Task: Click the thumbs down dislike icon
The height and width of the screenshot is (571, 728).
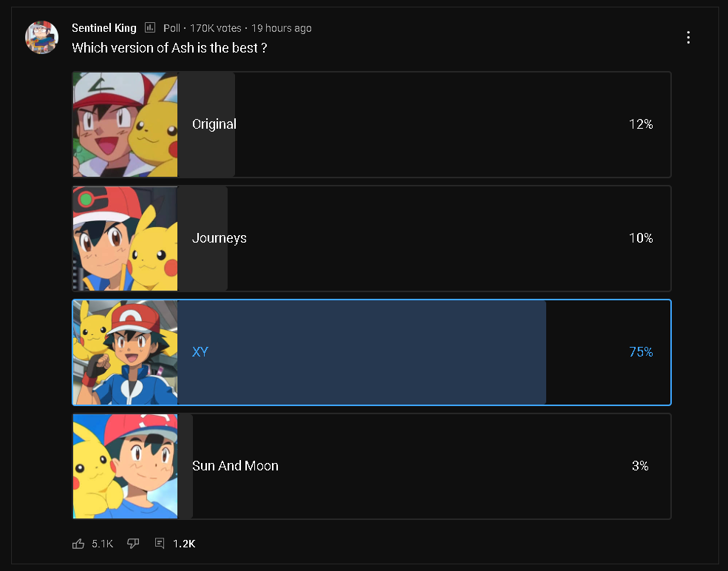Action: (133, 544)
